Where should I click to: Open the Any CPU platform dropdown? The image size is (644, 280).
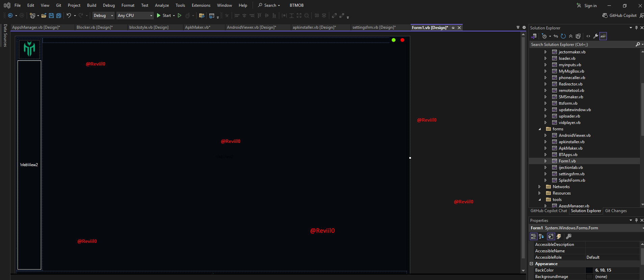(135, 16)
